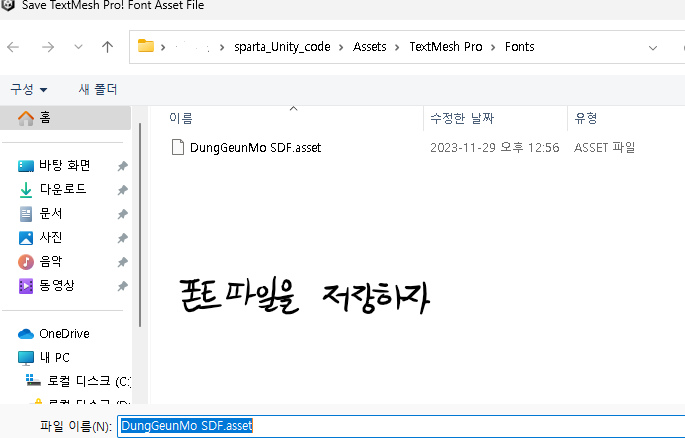Expand chevron after Assets breadcrumb
Viewport: 685px width, 438px height.
click(x=397, y=47)
